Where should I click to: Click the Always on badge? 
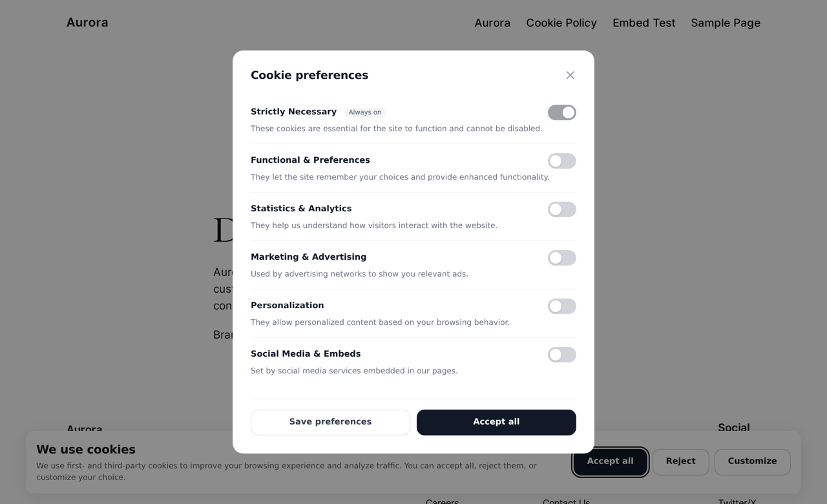[365, 112]
